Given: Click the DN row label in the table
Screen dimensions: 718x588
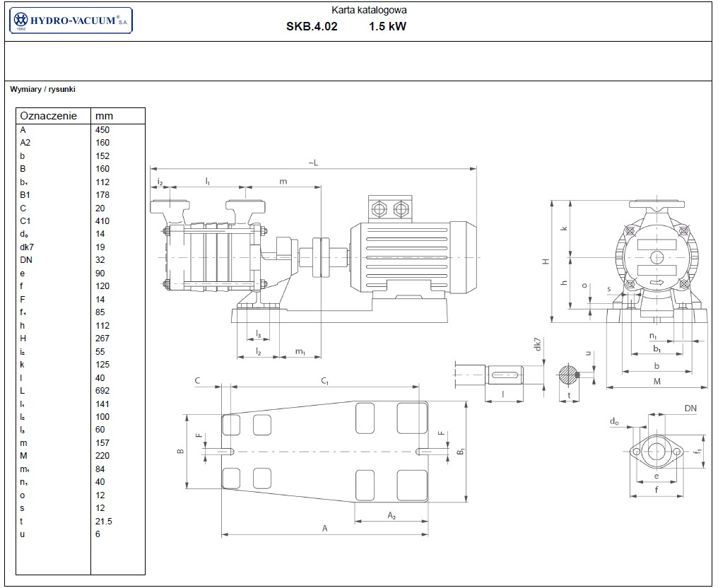Looking at the screenshot, I should tap(25, 260).
